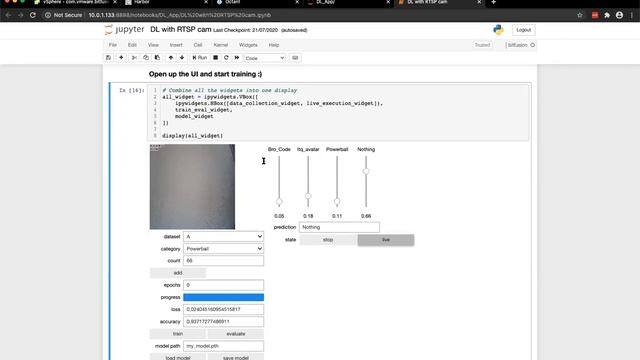Click the notebook title DL with RTSP cam
Image resolution: width=640 pixels, height=360 pixels.
coord(181,29)
